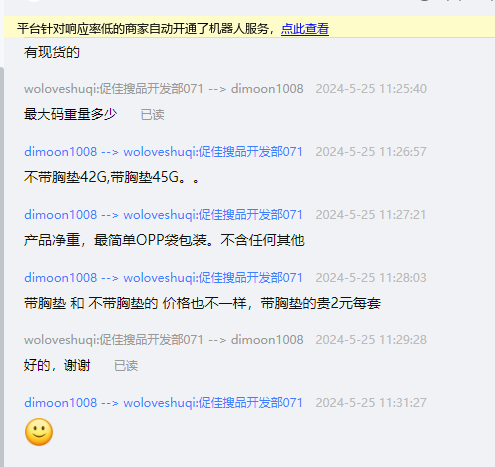This screenshot has height=467, width=495.
Task: Select the 有现货的 message text
Action: (x=52, y=52)
